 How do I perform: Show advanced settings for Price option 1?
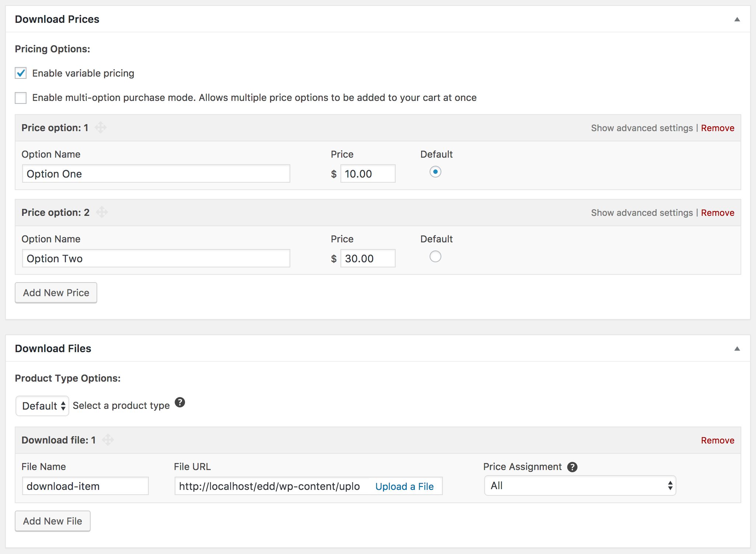pos(642,128)
